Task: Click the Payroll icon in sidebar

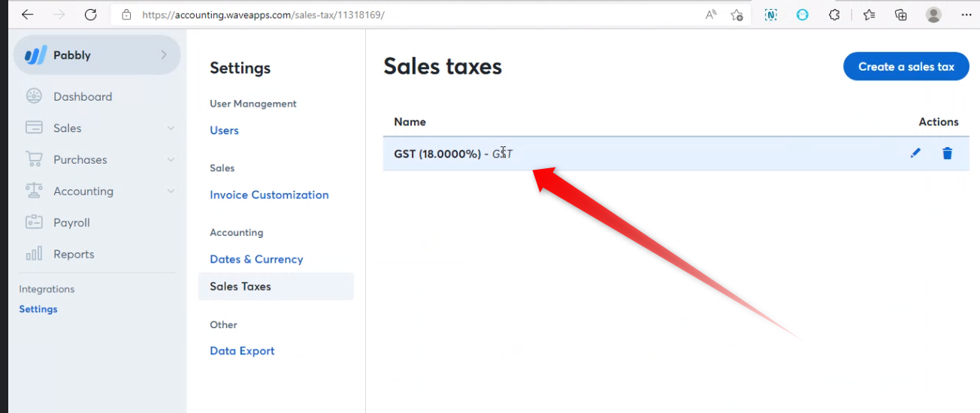Action: (34, 222)
